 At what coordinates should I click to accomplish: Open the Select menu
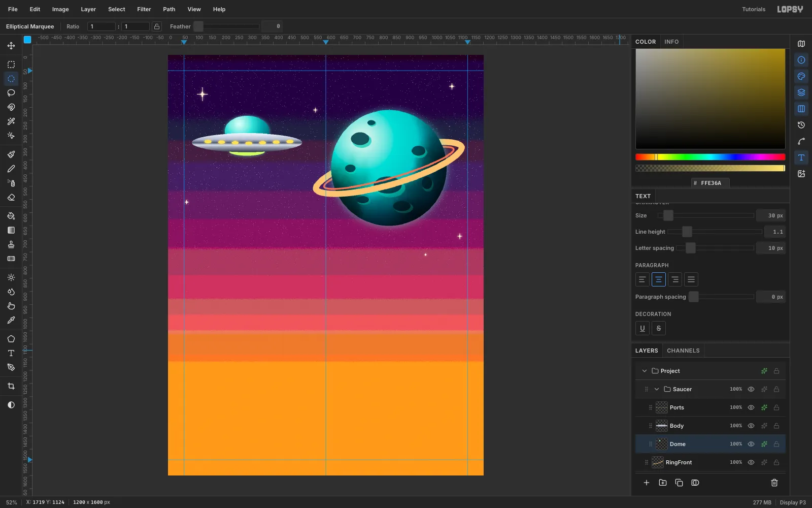click(117, 9)
